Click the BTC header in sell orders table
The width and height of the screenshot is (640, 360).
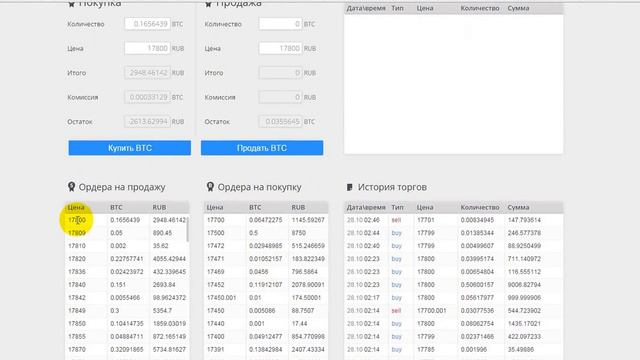pyautogui.click(x=116, y=207)
